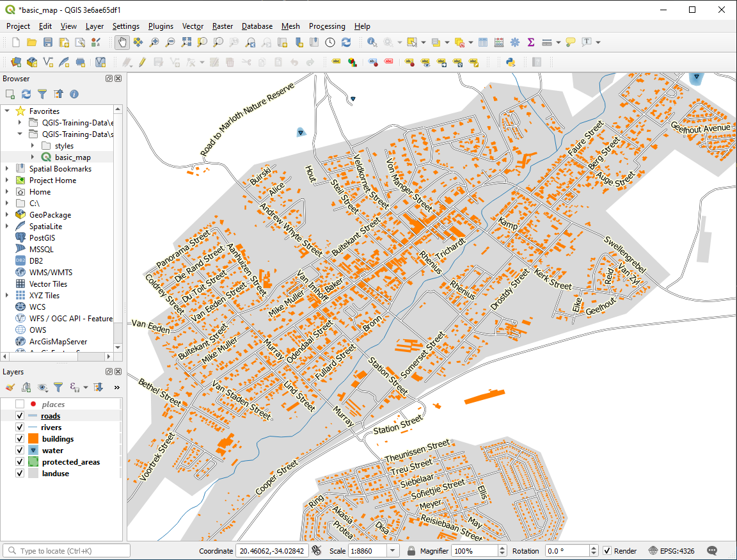Click the landuse layer color swatch
The height and width of the screenshot is (560, 737).
33,474
